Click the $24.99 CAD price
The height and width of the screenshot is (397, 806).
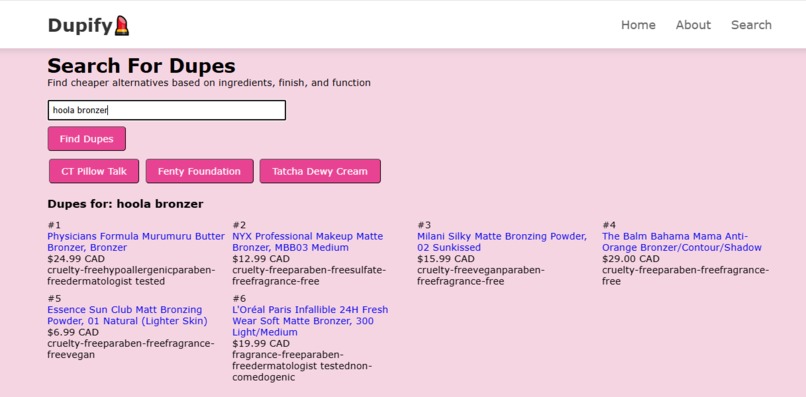(76, 259)
